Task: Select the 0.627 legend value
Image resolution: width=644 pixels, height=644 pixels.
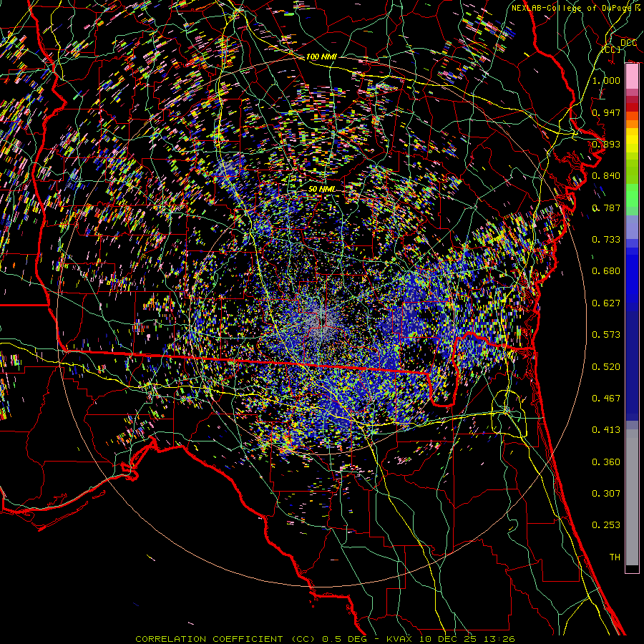Action: 606,303
